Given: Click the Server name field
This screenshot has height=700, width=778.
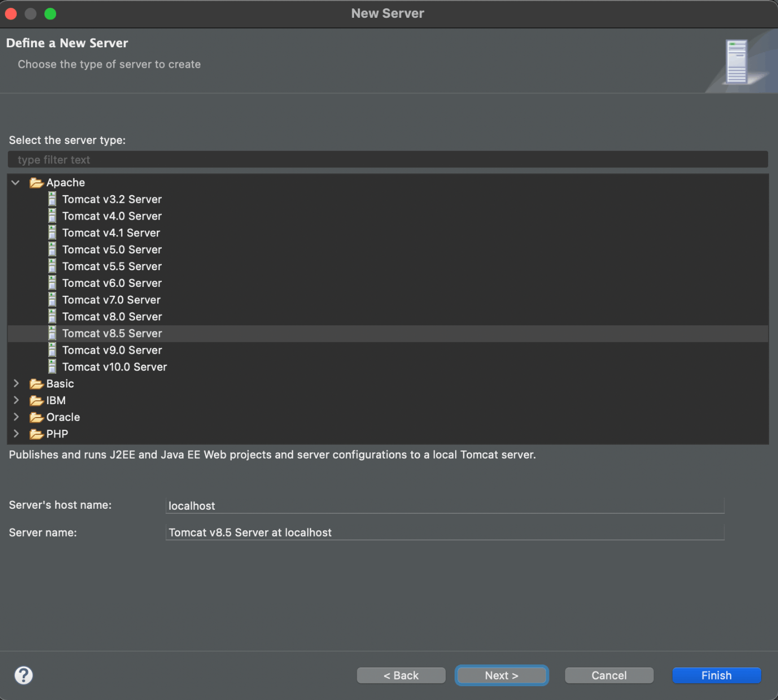Looking at the screenshot, I should pos(445,532).
